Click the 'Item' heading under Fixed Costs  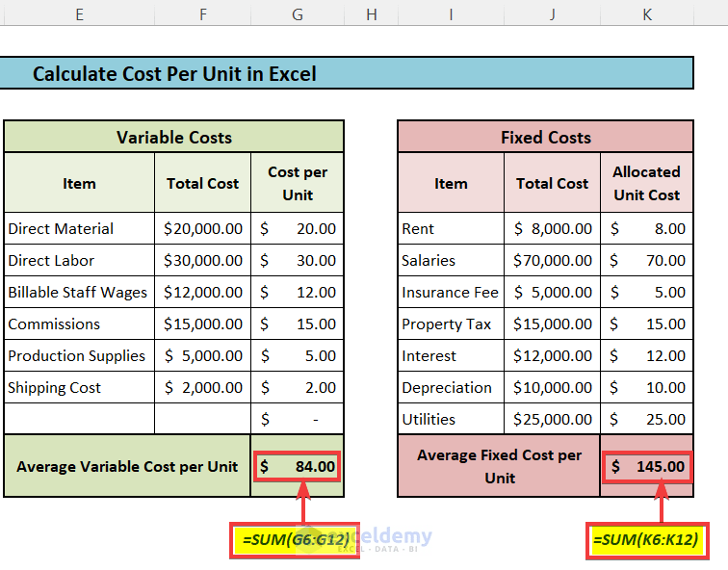pos(451,183)
